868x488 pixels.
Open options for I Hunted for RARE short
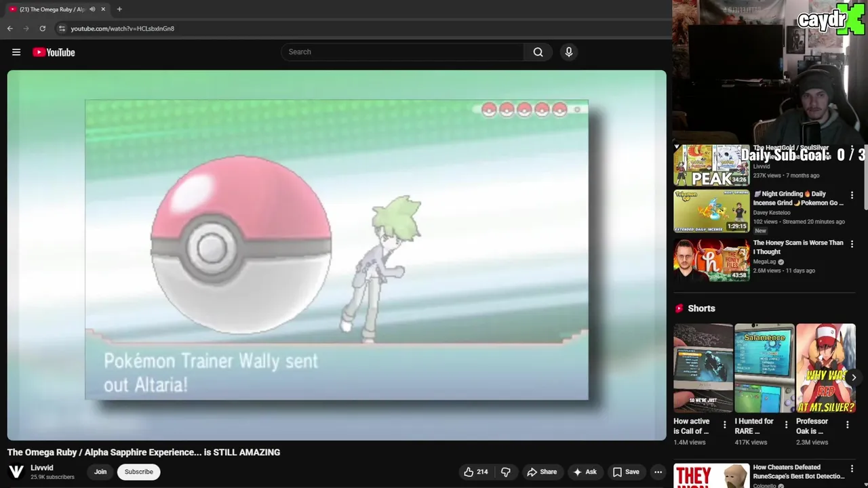(x=786, y=425)
